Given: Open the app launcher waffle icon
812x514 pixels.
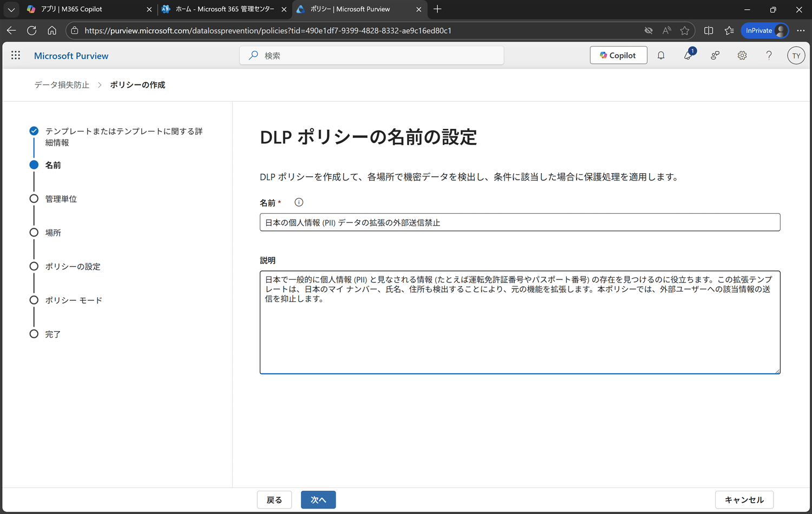Looking at the screenshot, I should (x=16, y=55).
